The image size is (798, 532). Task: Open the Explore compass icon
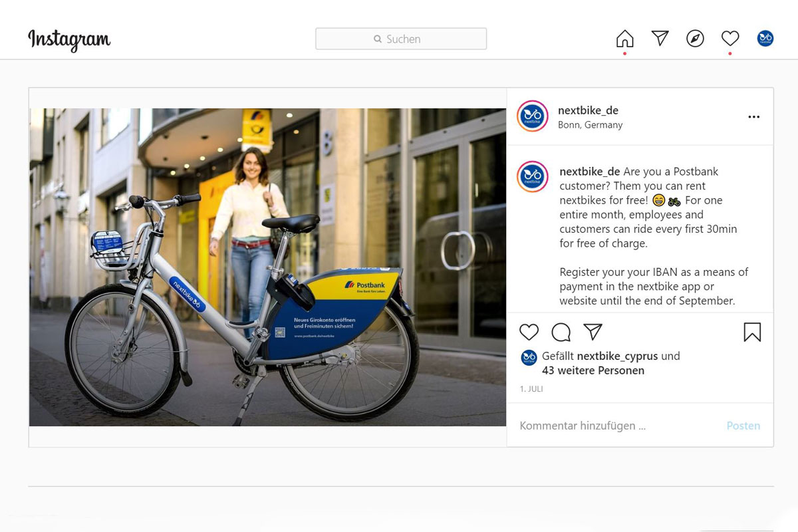(695, 39)
